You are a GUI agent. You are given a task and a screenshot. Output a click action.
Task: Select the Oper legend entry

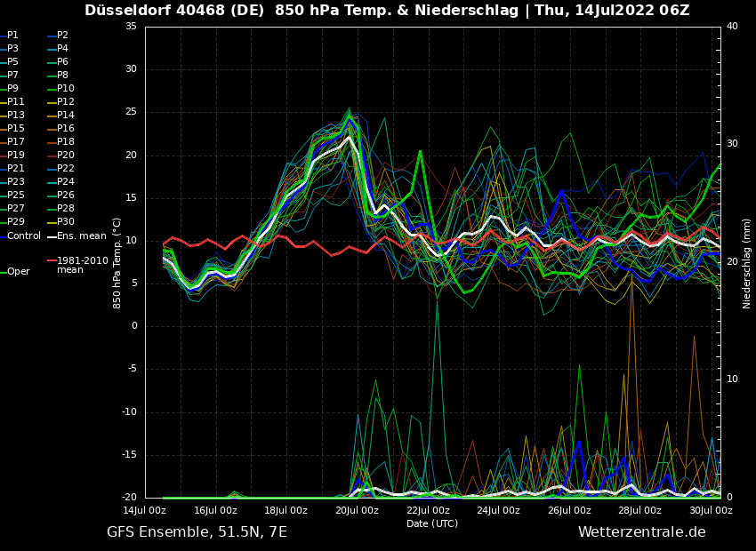click(18, 272)
